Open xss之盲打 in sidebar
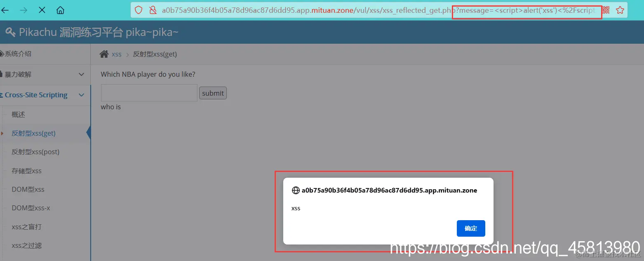This screenshot has height=261, width=644. (26, 227)
